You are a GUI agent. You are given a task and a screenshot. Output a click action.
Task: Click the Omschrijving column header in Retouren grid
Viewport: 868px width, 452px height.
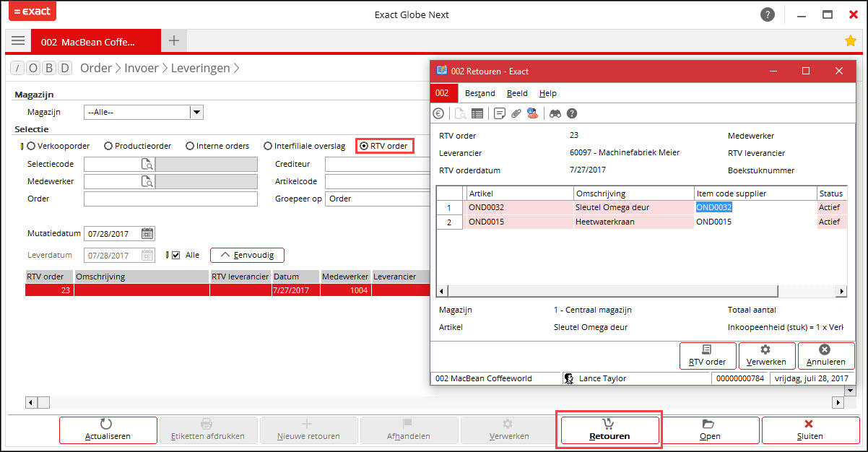coord(633,194)
